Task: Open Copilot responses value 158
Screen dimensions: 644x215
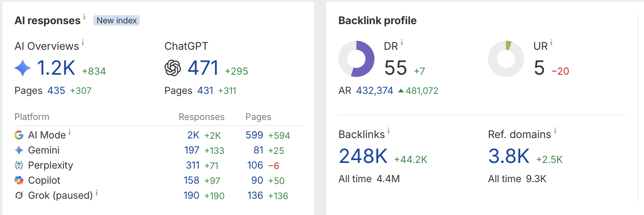Action: [x=192, y=180]
